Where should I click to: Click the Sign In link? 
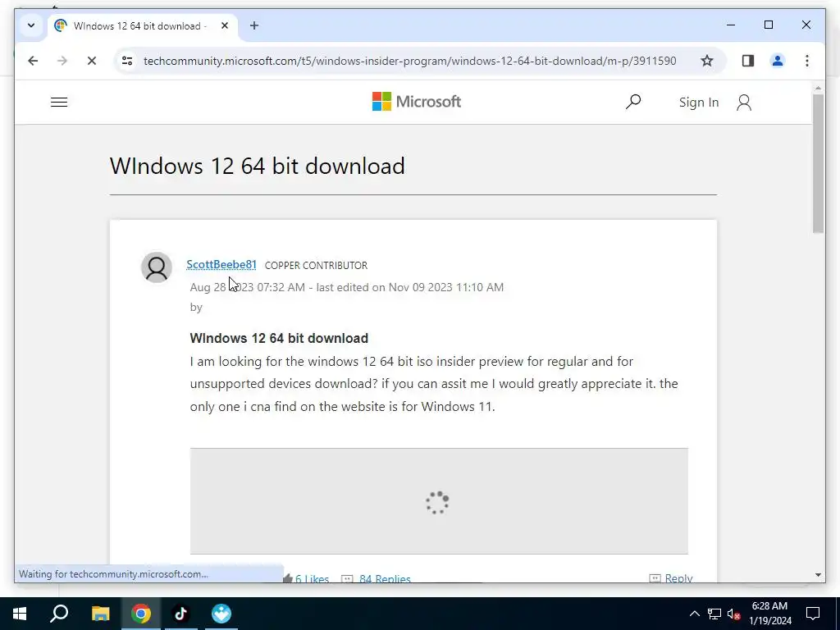[699, 103]
